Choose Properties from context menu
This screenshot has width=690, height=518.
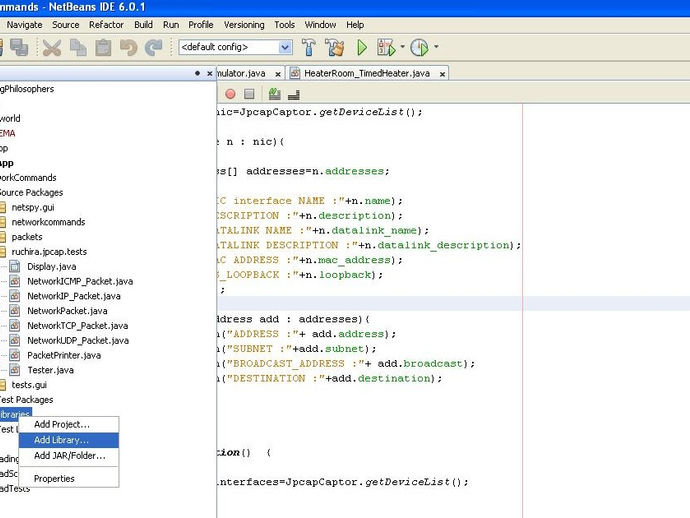pos(69,478)
